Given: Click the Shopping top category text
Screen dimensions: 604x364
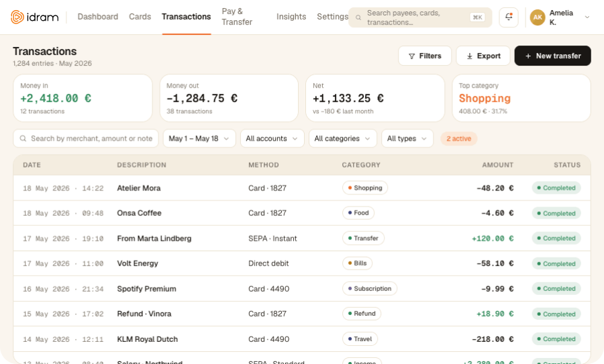Looking at the screenshot, I should [485, 99].
